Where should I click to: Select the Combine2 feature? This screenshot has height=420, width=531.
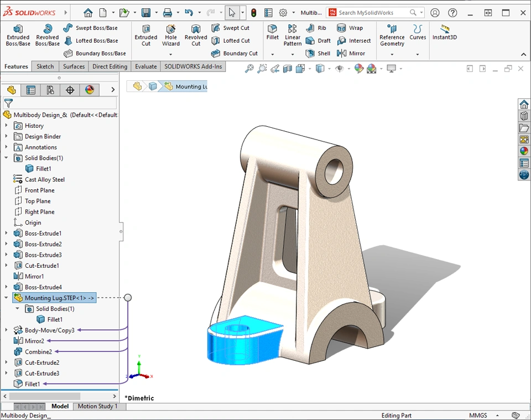click(x=38, y=351)
